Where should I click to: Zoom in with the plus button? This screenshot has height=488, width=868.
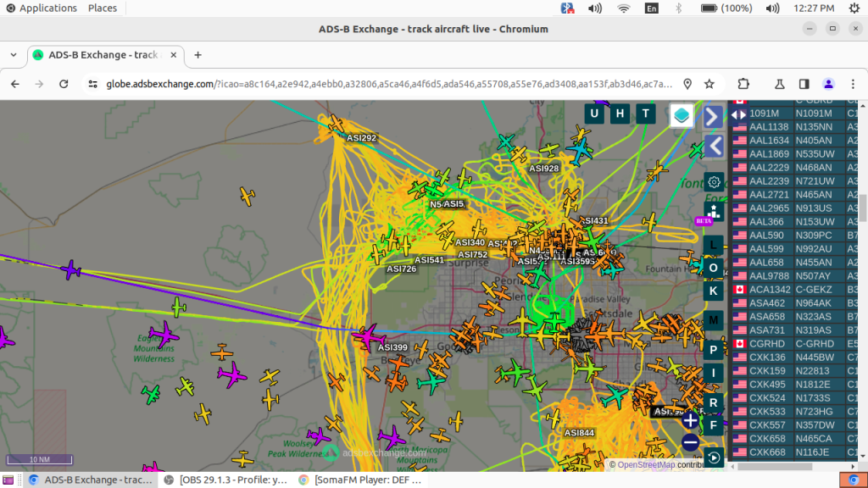(x=690, y=420)
